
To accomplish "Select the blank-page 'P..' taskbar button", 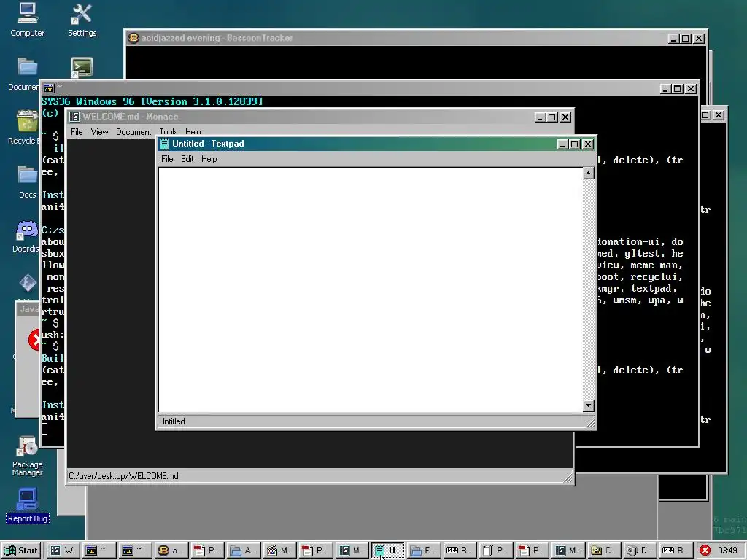I will 495,551.
